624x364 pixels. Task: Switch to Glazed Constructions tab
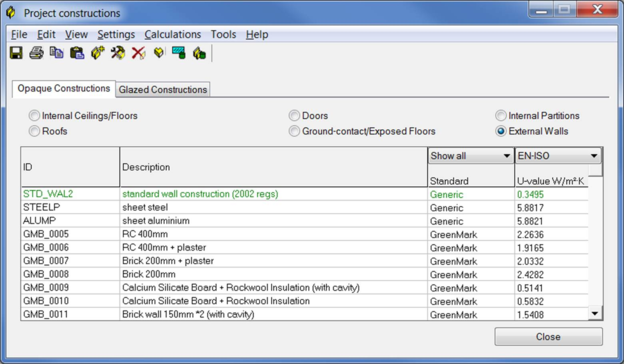(x=163, y=90)
